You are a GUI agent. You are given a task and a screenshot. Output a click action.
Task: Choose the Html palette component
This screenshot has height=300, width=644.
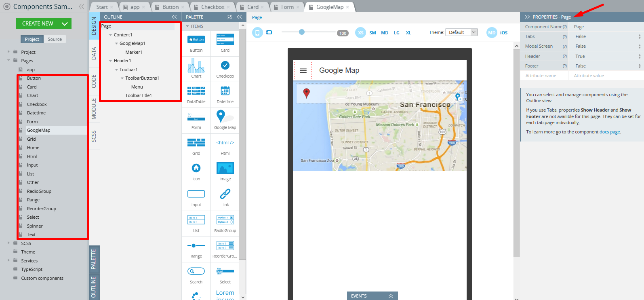pyautogui.click(x=225, y=146)
